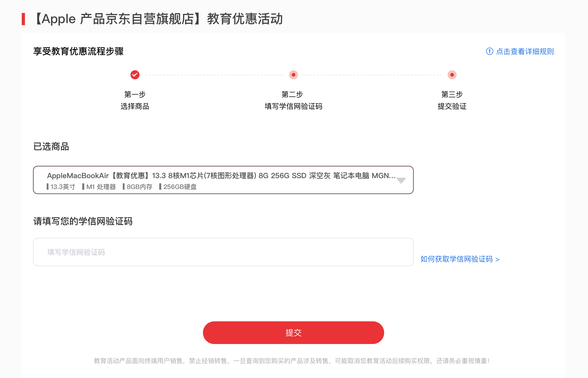Viewport: 588px width, 378px height.
Task: Click the 13.3英寸 spec tag
Action: [x=61, y=187]
